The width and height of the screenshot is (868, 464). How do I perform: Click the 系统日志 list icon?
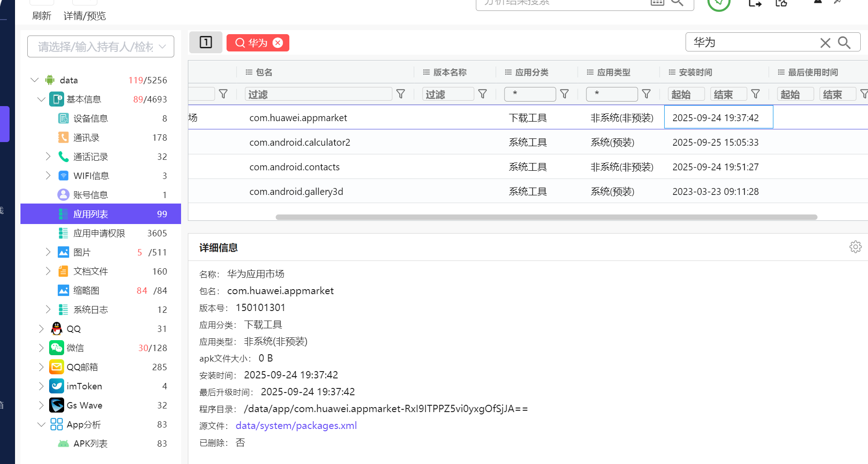[x=63, y=310]
